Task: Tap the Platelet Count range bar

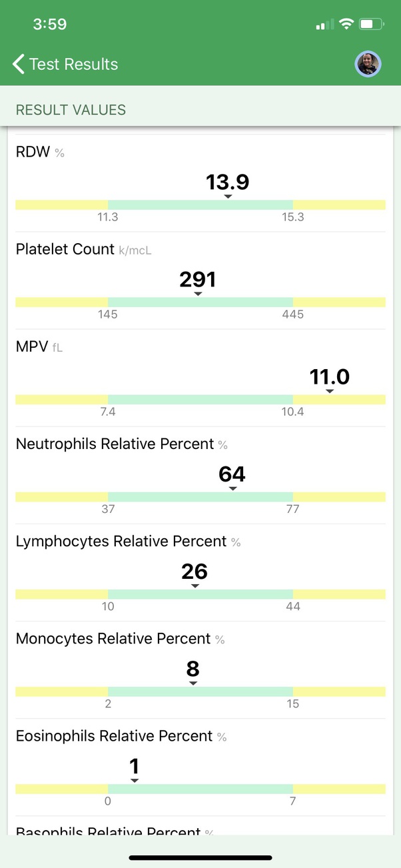Action: (x=200, y=302)
